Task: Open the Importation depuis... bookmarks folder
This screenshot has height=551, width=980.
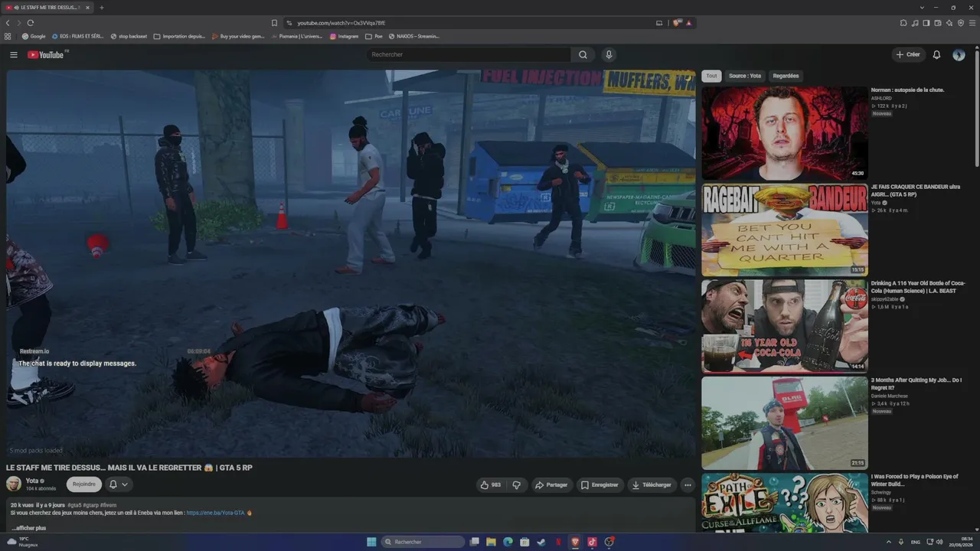Action: coord(180,36)
